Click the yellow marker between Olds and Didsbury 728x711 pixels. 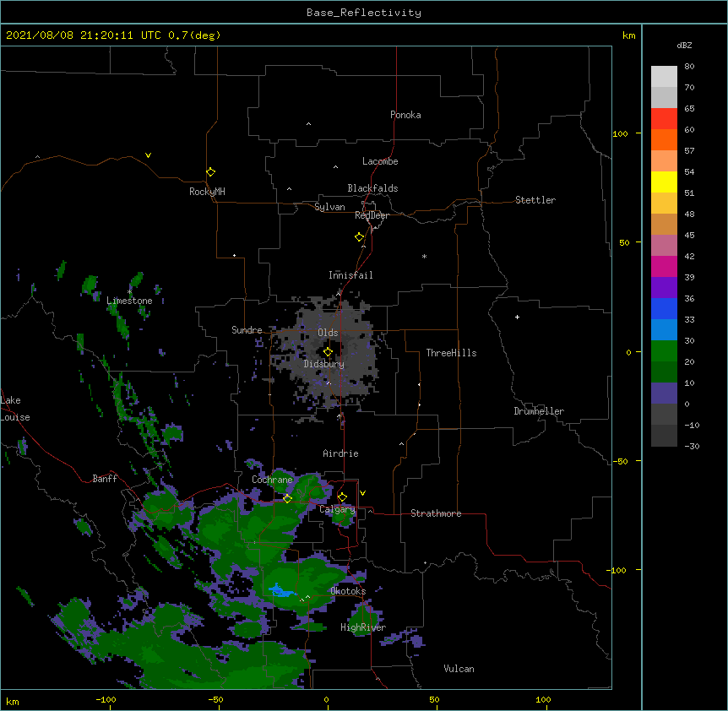click(x=328, y=352)
